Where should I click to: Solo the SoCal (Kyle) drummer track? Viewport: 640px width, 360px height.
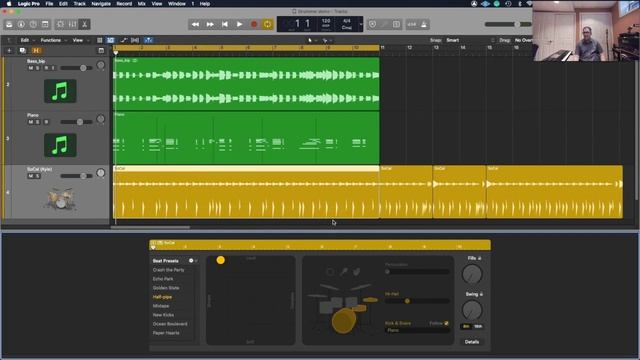pos(37,176)
